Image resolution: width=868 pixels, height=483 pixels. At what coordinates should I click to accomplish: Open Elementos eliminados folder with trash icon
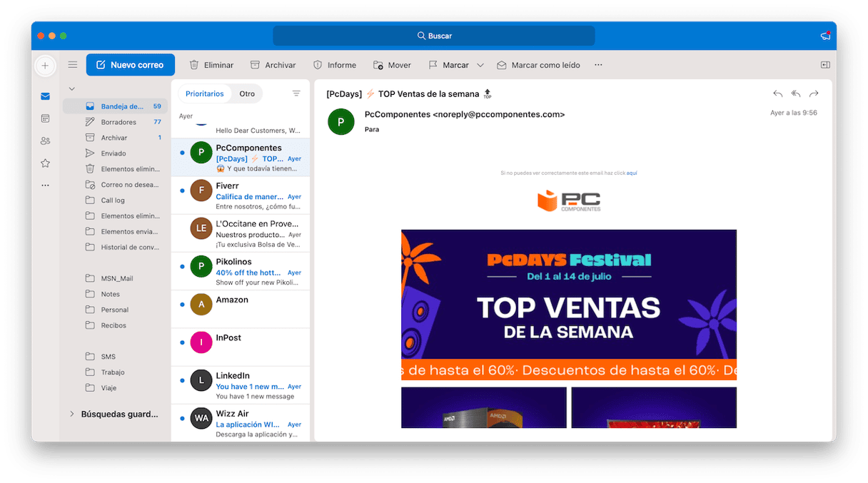[x=115, y=169]
